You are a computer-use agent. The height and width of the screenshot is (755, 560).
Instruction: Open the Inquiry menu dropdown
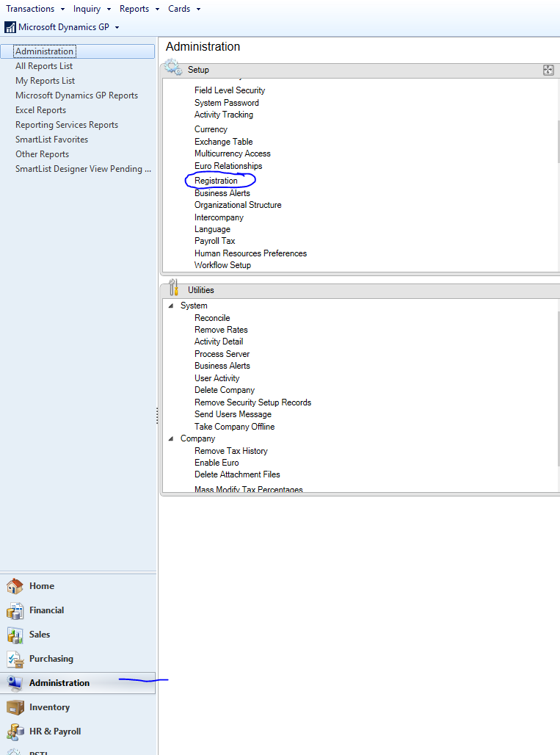tap(92, 9)
